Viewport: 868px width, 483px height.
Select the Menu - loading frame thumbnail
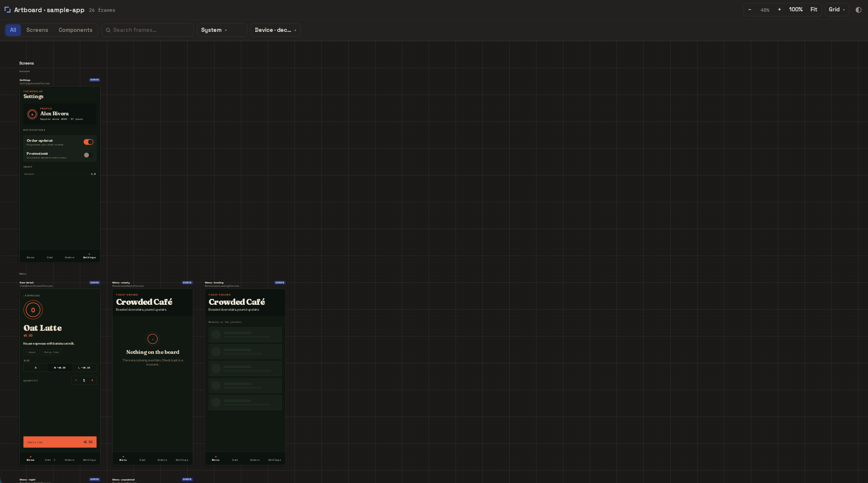245,377
